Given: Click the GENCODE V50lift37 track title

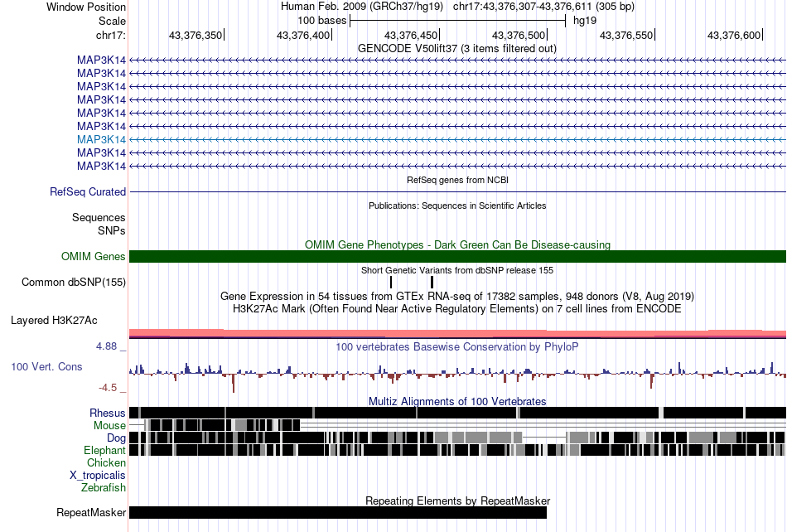Looking at the screenshot, I should pos(456,49).
